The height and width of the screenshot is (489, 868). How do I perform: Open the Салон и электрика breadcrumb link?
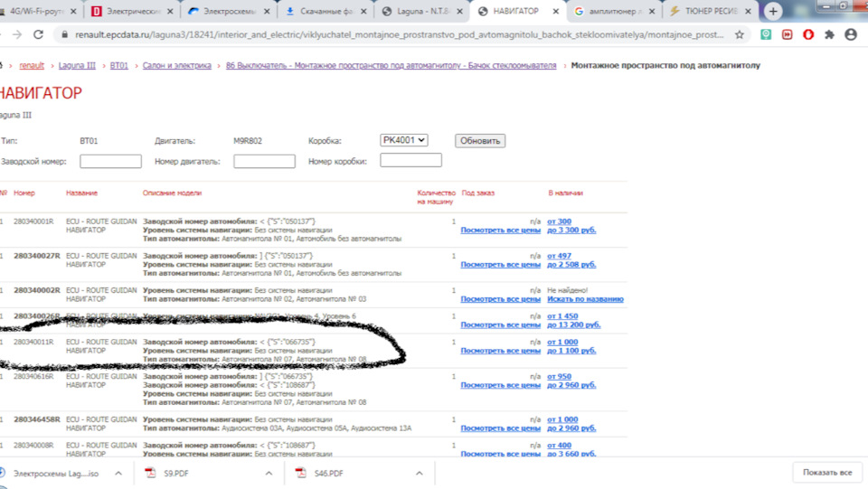[177, 65]
